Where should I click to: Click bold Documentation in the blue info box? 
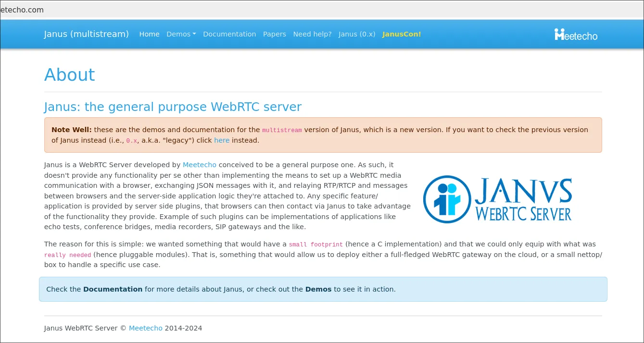(113, 289)
